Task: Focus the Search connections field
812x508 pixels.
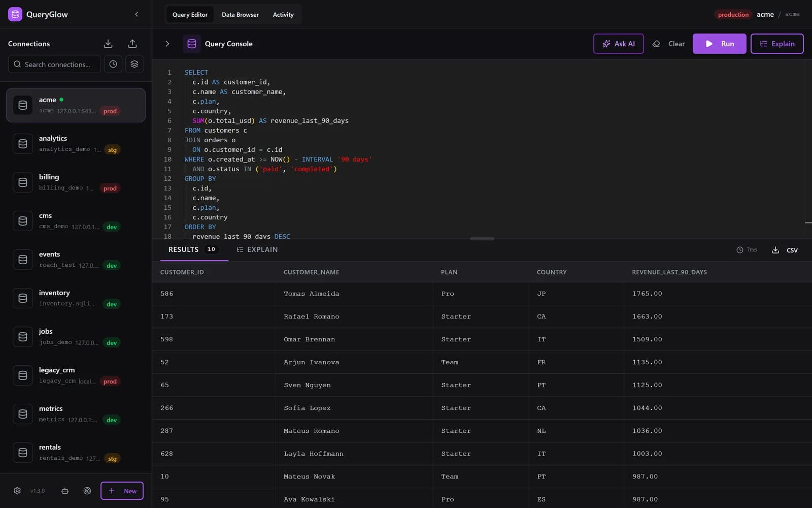Action: point(54,65)
